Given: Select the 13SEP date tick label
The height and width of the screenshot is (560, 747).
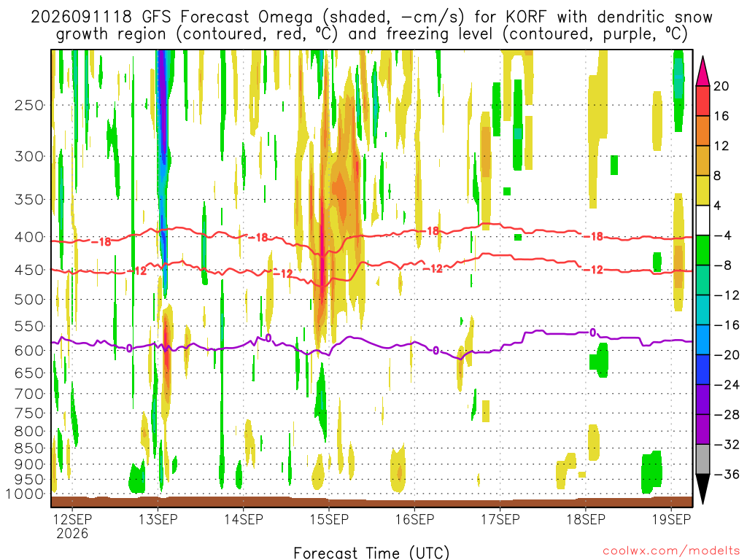Looking at the screenshot, I should pyautogui.click(x=158, y=519).
